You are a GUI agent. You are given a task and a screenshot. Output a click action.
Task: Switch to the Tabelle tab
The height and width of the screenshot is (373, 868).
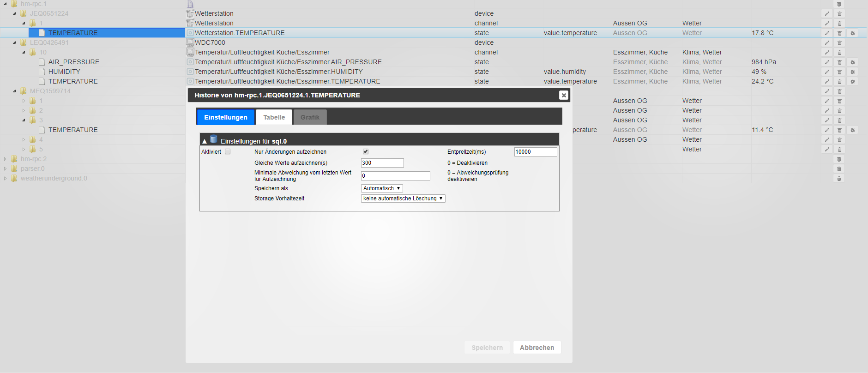[274, 117]
